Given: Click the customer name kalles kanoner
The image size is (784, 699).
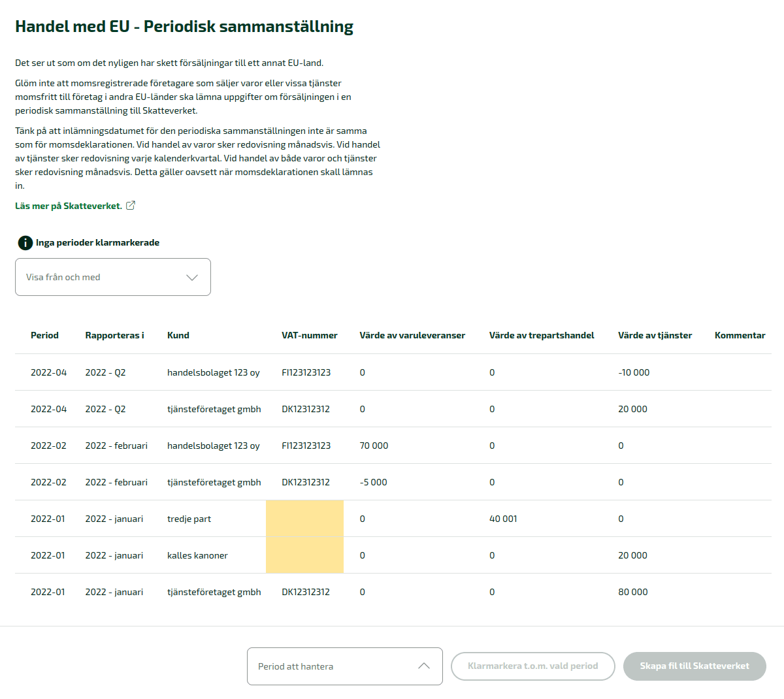Looking at the screenshot, I should pos(197,555).
